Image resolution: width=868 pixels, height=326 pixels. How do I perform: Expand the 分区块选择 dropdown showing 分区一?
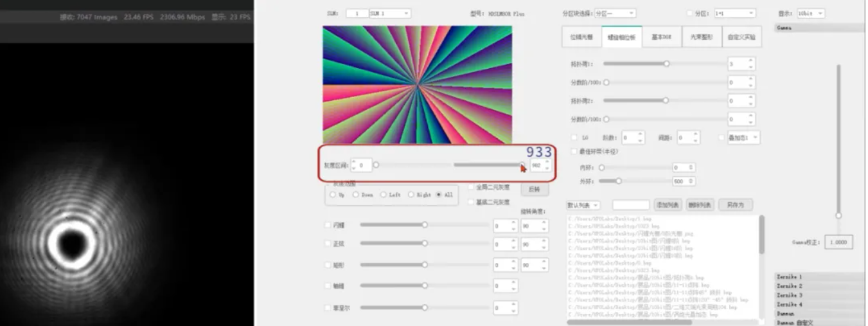click(614, 13)
